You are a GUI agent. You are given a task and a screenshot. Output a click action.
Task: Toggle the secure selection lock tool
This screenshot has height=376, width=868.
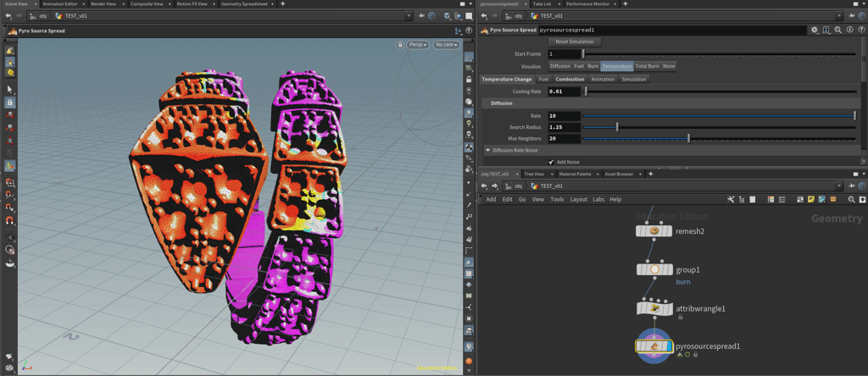(x=9, y=102)
